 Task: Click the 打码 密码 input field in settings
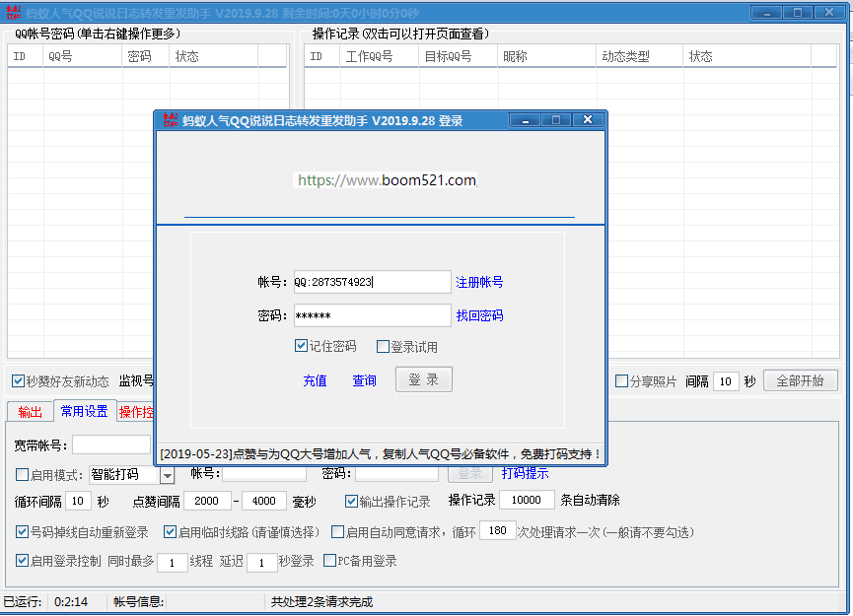click(x=396, y=473)
